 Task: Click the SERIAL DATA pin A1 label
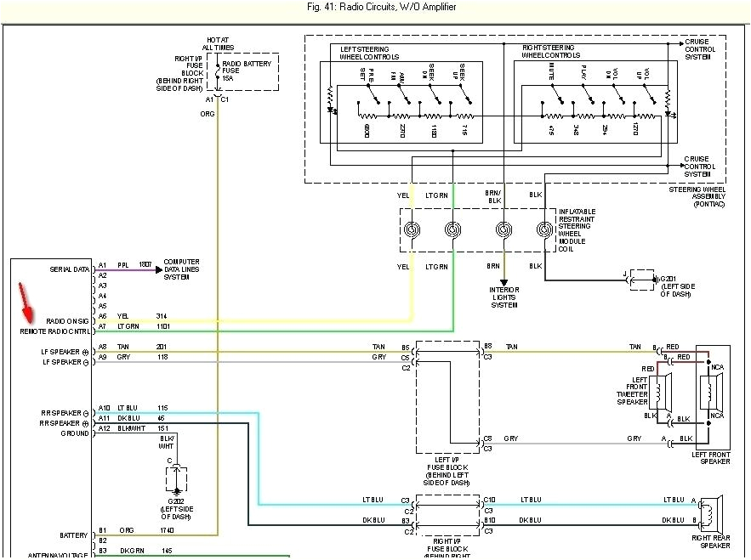pos(103,264)
